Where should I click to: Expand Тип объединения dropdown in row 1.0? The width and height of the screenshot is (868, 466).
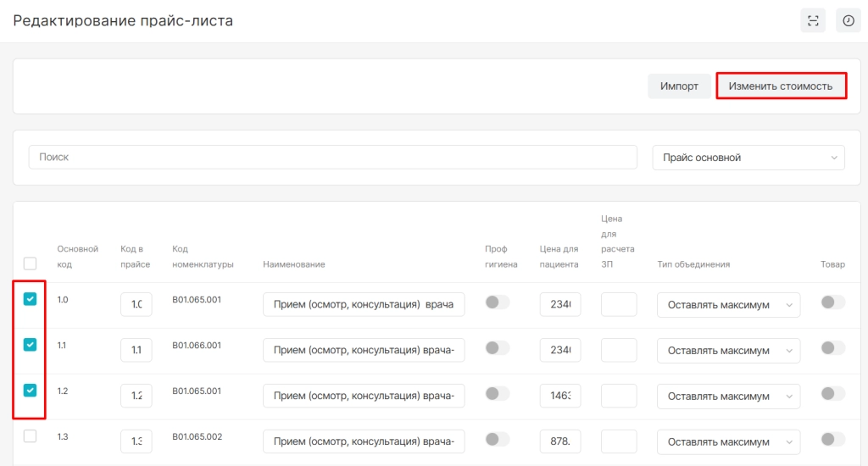click(x=728, y=305)
